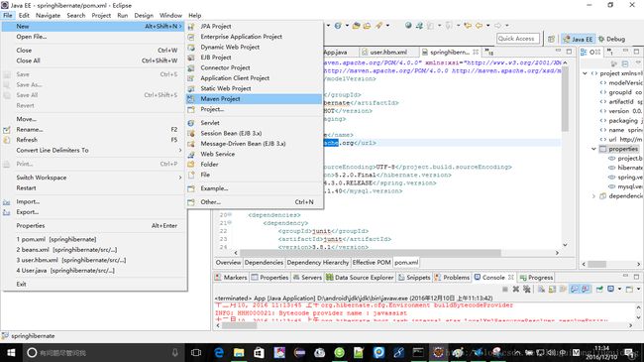Open the Servers view tab

pos(307,278)
